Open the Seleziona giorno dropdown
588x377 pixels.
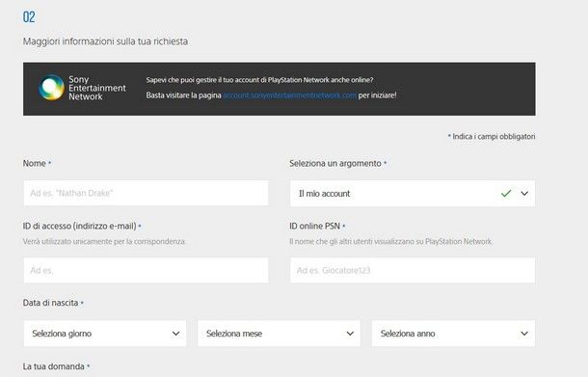click(105, 334)
